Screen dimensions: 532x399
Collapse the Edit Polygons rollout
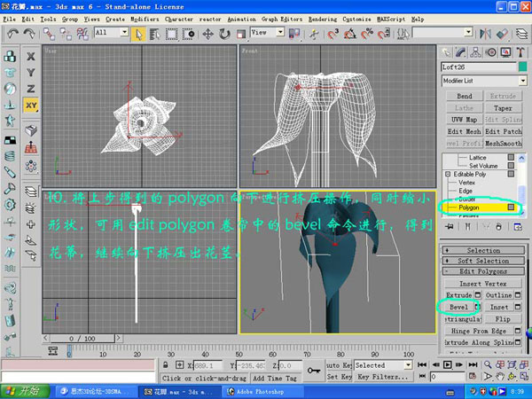pyautogui.click(x=483, y=271)
